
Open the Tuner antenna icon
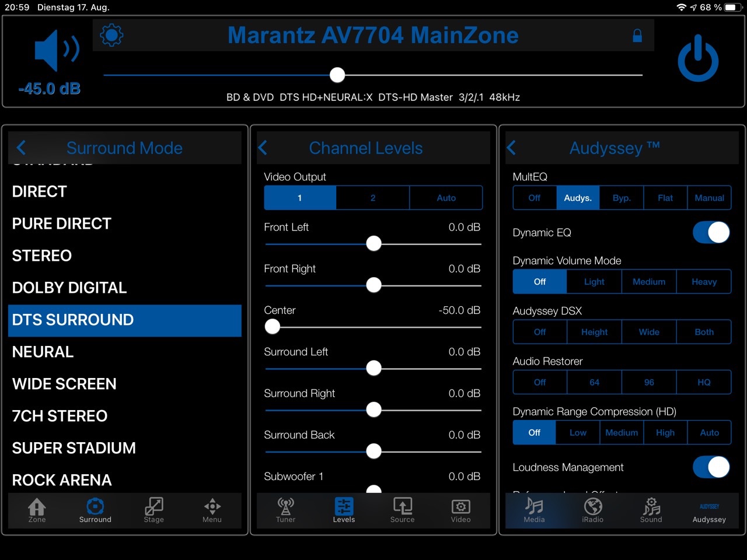285,510
